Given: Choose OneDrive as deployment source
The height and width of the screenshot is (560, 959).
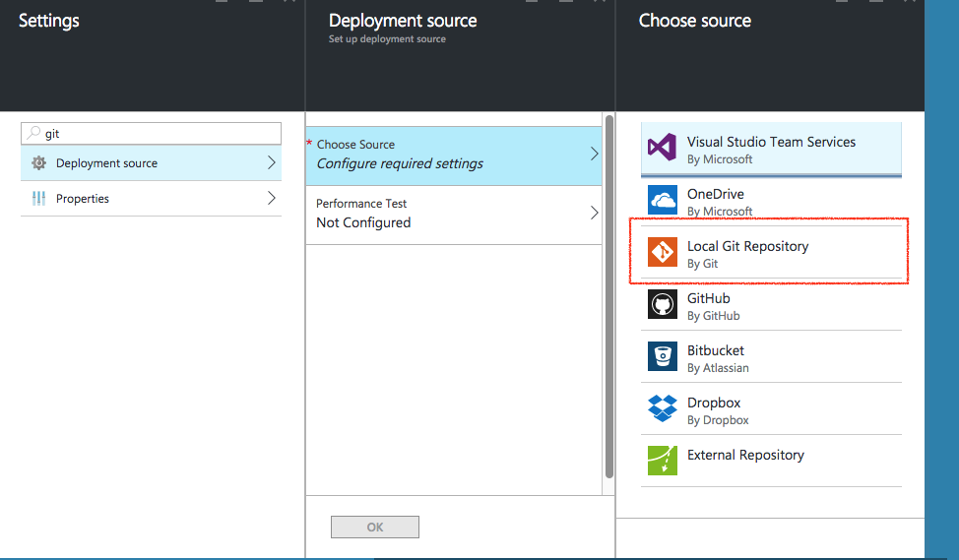Looking at the screenshot, I should pos(771,201).
